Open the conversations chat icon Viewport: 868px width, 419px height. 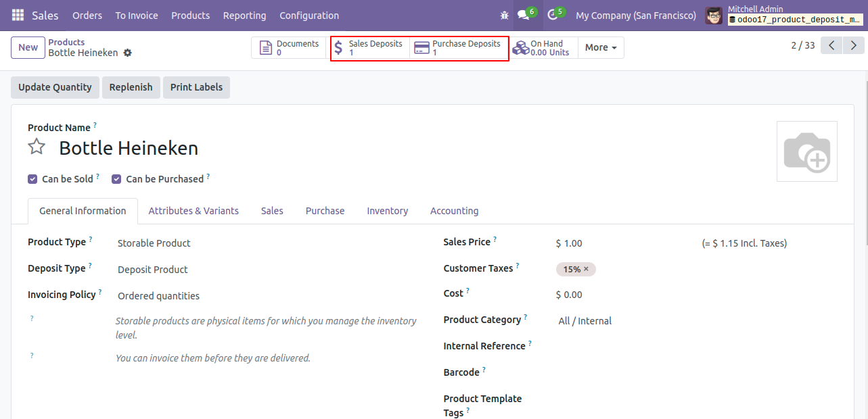click(524, 15)
